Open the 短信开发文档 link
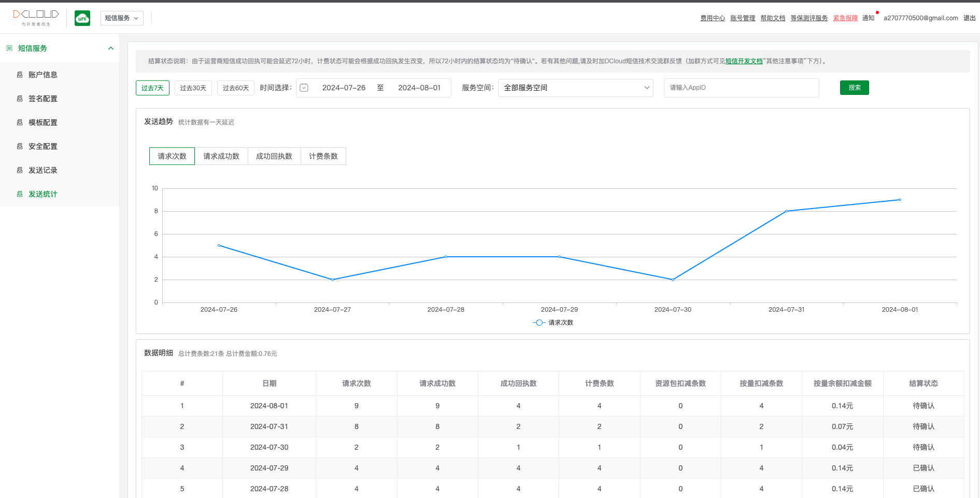This screenshot has height=498, width=980. click(x=744, y=61)
